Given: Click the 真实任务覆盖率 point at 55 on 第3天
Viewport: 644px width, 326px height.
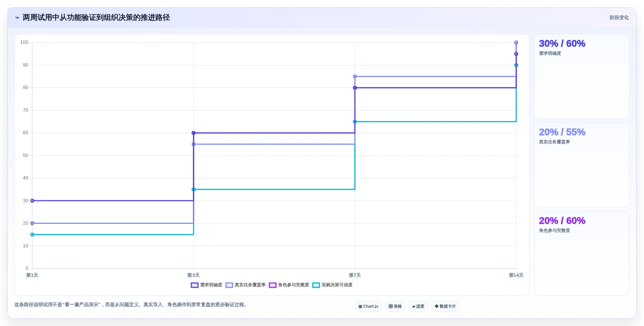Looking at the screenshot, I should [x=194, y=144].
